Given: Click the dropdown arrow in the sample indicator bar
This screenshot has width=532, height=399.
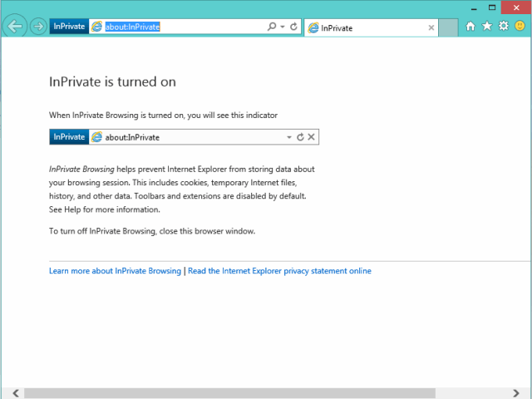Looking at the screenshot, I should point(289,137).
